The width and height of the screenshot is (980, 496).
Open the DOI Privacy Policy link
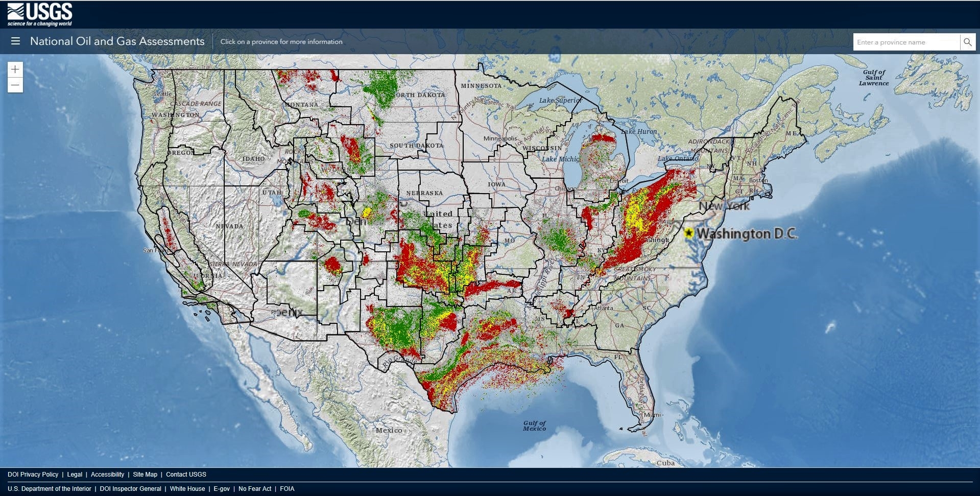click(x=34, y=475)
